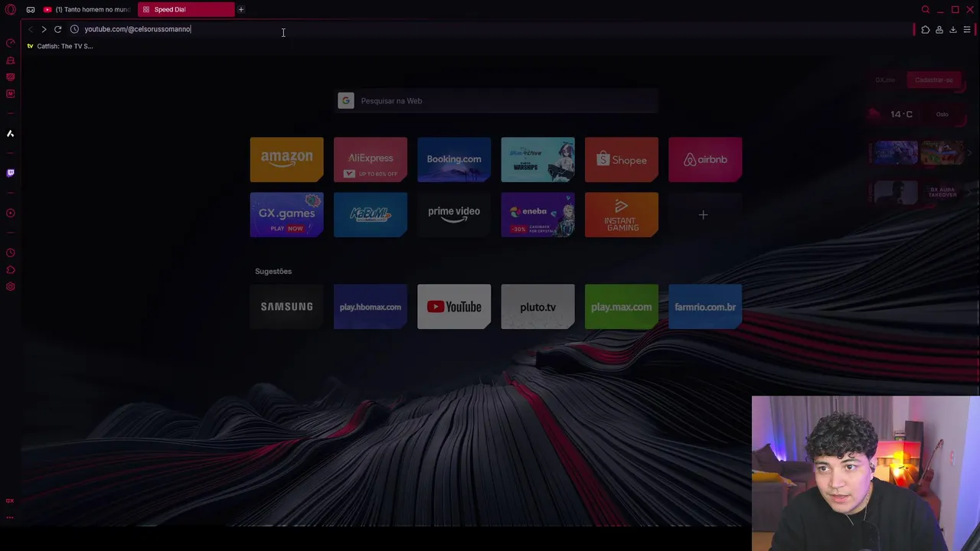Expand GX Aura Takeover row chevron
The width and height of the screenshot is (980, 551).
tap(969, 193)
